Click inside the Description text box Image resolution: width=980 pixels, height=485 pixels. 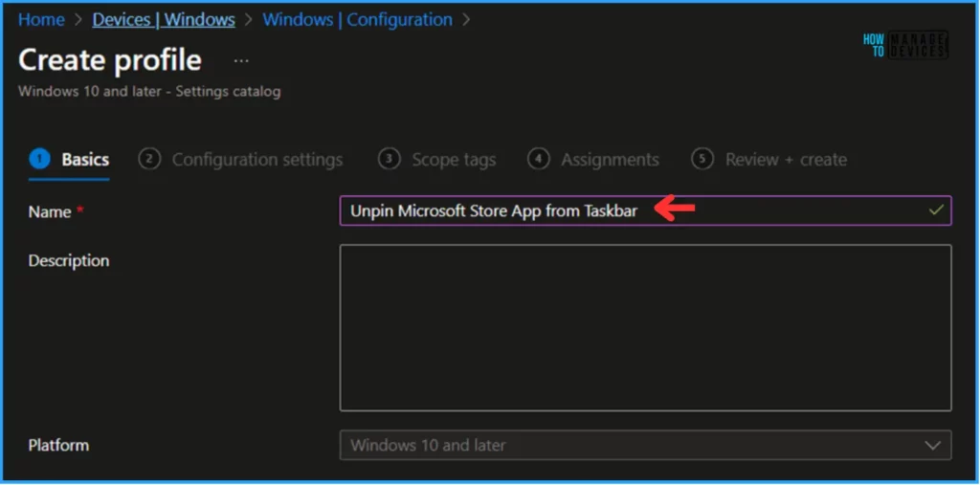click(x=646, y=327)
